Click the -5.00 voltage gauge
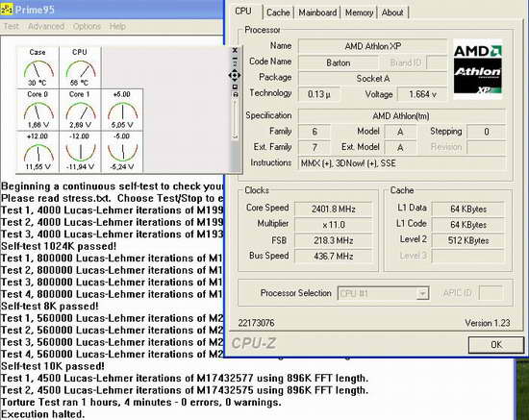The width and height of the screenshot is (529, 420). (122, 152)
